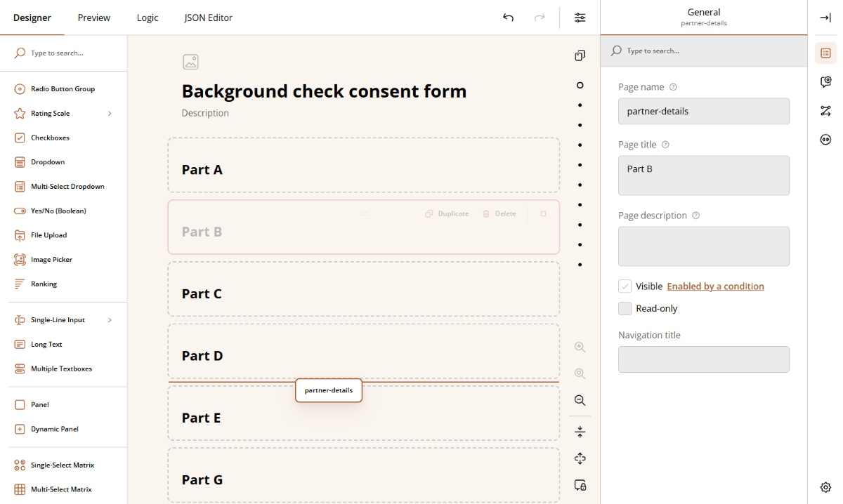Open the gear settings icon bottom right
Screen dimensions: 843x504
tap(825, 487)
